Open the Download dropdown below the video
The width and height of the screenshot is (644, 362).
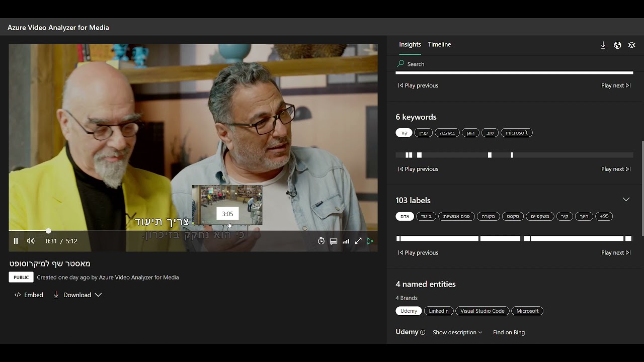pyautogui.click(x=77, y=295)
